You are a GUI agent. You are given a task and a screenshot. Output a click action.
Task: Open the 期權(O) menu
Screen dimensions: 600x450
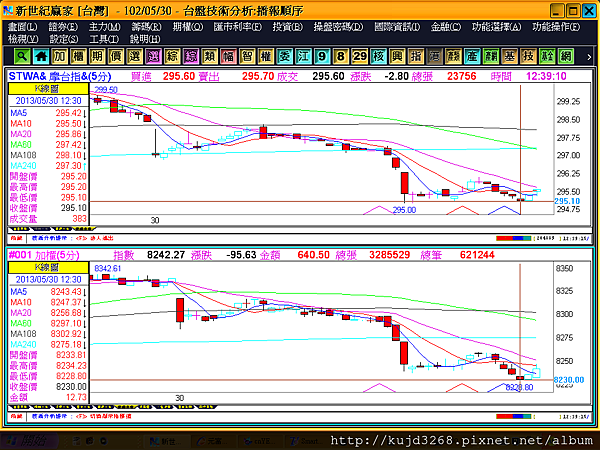click(x=188, y=27)
